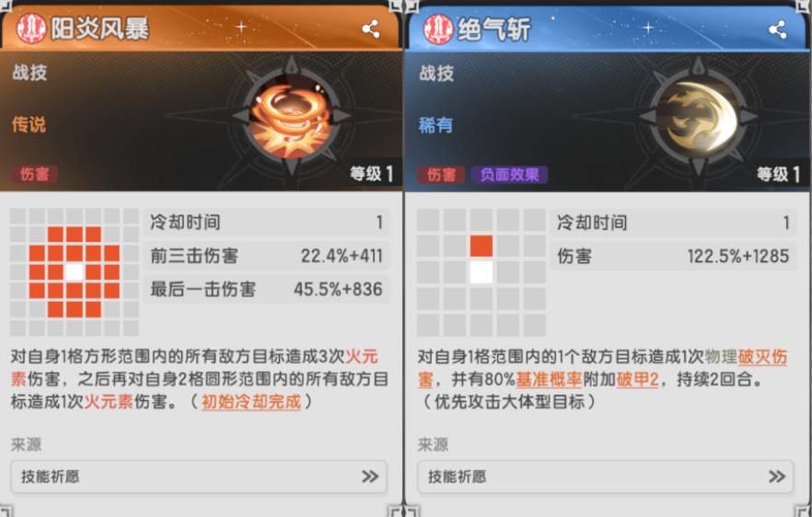
Task: Select the 技能祈愿 source row under 阳炎风暴
Action: click(x=199, y=477)
